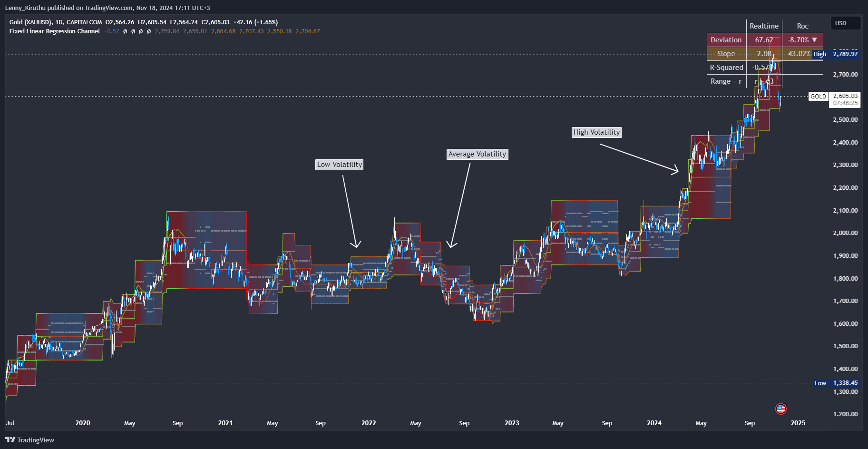Select the High Volatility annotation label
868x449 pixels.
(596, 132)
